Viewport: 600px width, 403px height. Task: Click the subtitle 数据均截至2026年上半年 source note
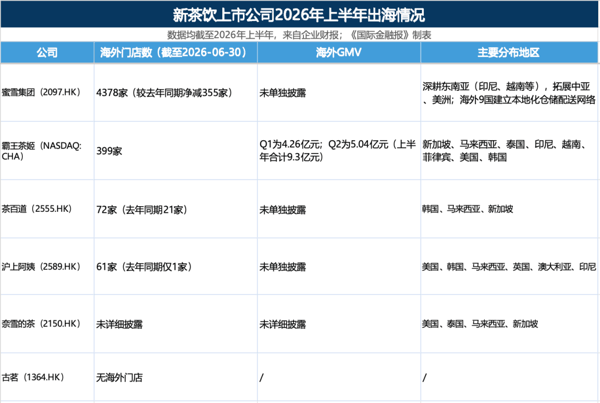pos(299,35)
